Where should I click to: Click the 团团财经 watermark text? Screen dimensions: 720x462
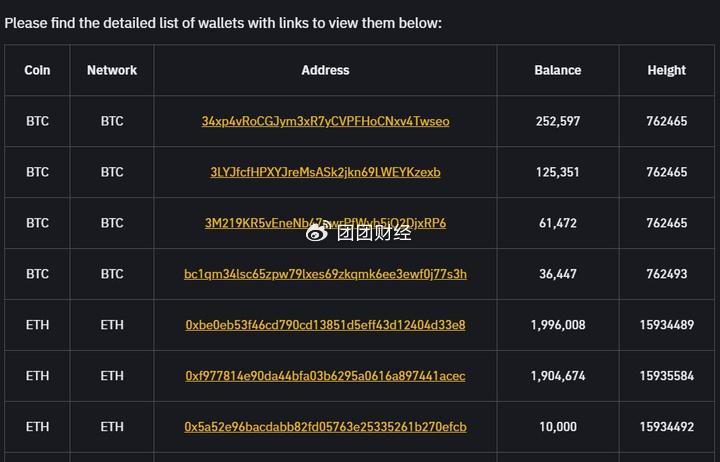374,233
